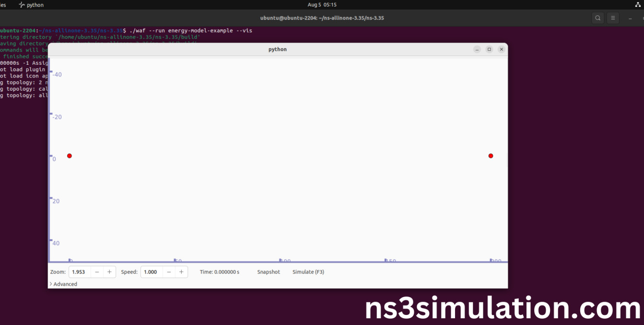This screenshot has width=644, height=325.
Task: Open terminal search with the magnifier icon
Action: (x=597, y=17)
